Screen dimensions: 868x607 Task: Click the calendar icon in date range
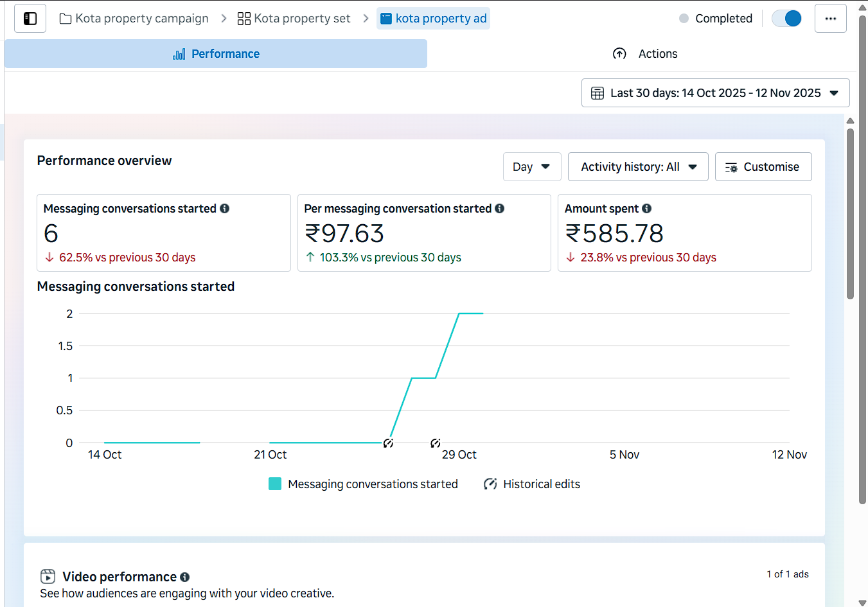pos(597,93)
